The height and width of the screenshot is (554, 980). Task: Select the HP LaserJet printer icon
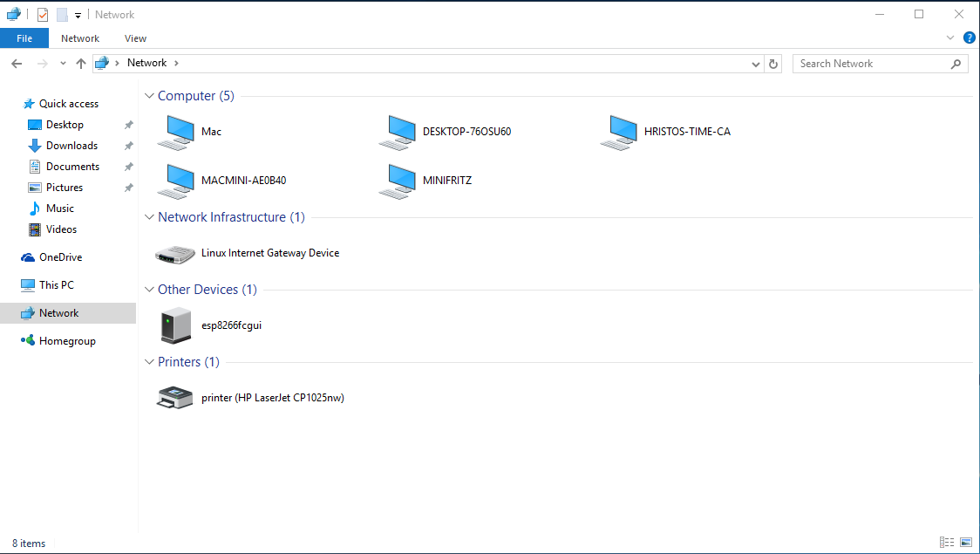(x=174, y=398)
